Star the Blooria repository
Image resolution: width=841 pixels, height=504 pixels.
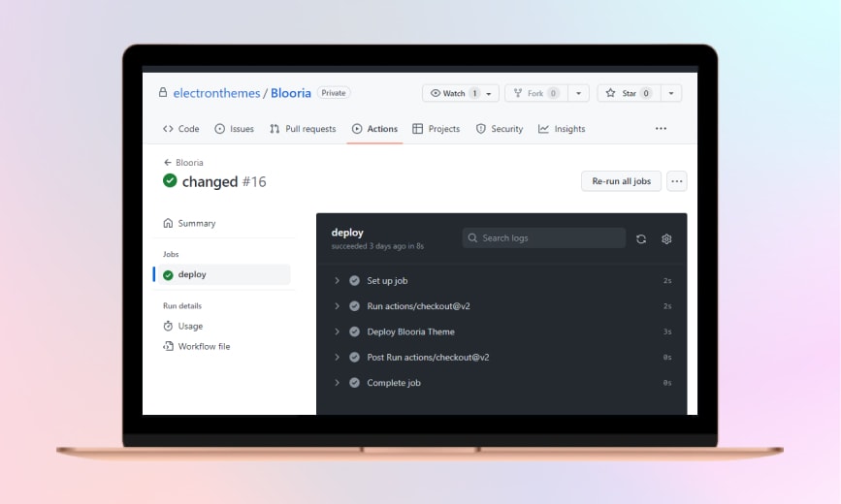click(629, 93)
